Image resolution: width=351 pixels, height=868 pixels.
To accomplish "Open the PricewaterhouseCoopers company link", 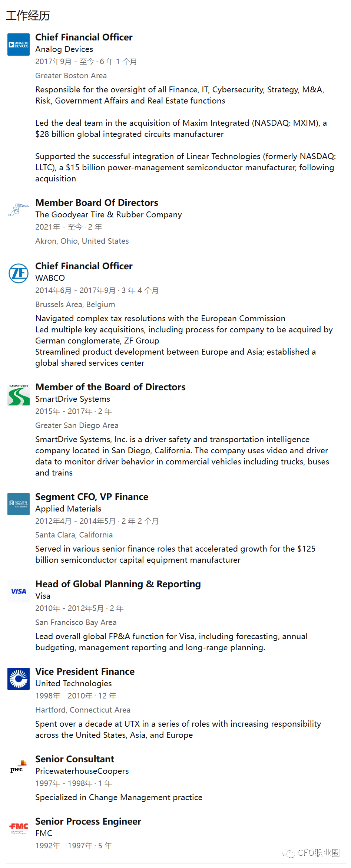I will pos(82,771).
